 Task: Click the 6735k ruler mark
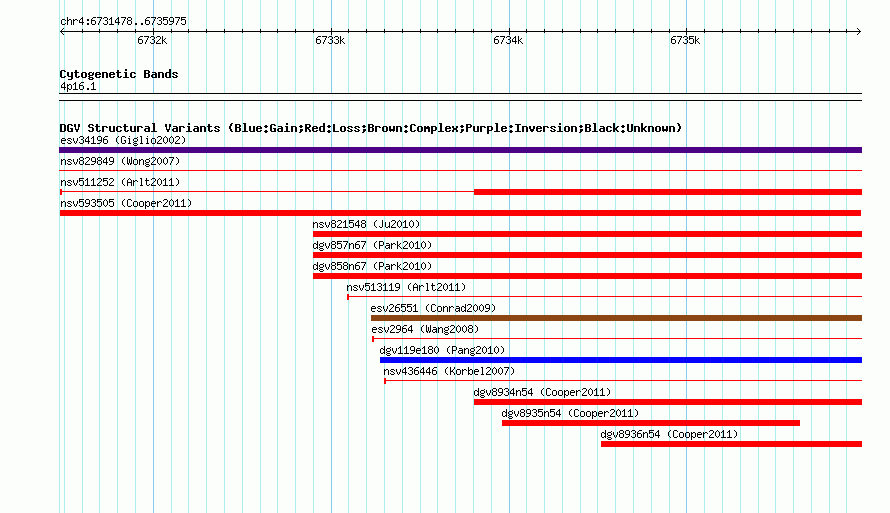[x=685, y=40]
